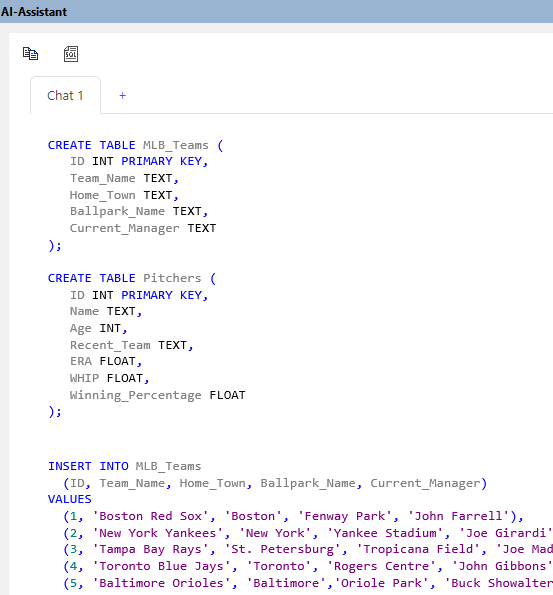Click the 'Rogers Centre' string value
This screenshot has height=595, width=553.
tap(381, 566)
